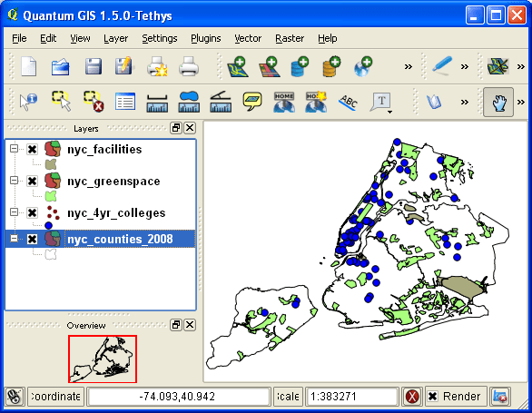The image size is (532, 413).
Task: Collapse nyc_counties_2008 layer tree node
Action: click(14, 239)
